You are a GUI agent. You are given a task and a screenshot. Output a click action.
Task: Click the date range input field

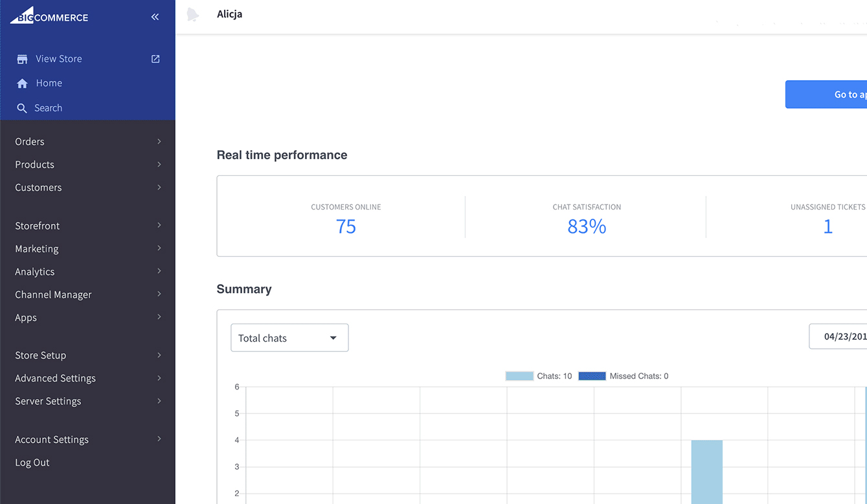(x=839, y=336)
